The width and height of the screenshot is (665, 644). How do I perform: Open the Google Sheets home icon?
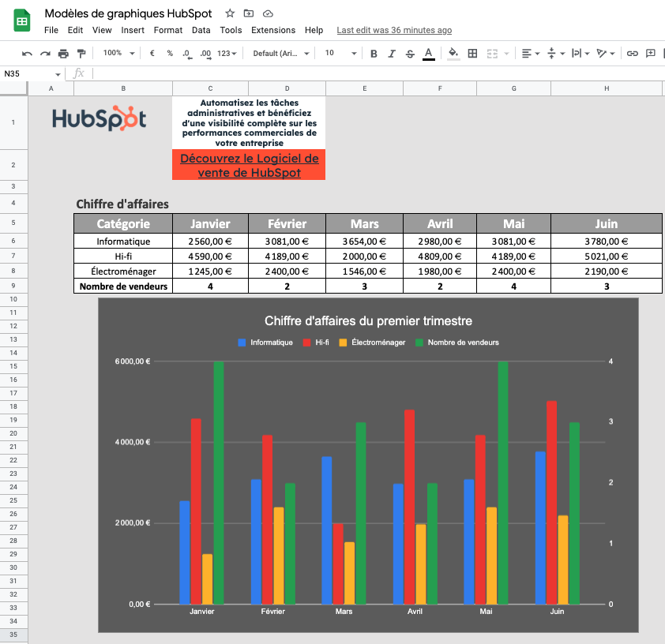tap(22, 21)
